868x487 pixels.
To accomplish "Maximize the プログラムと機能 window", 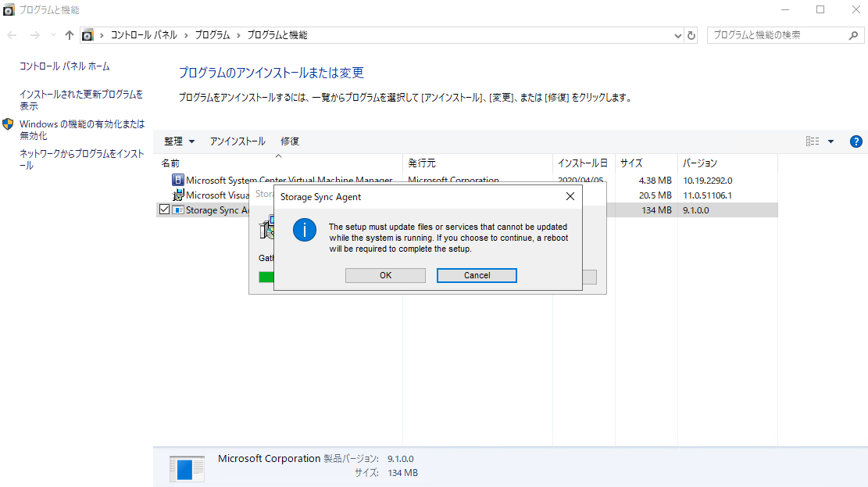I will [x=820, y=10].
